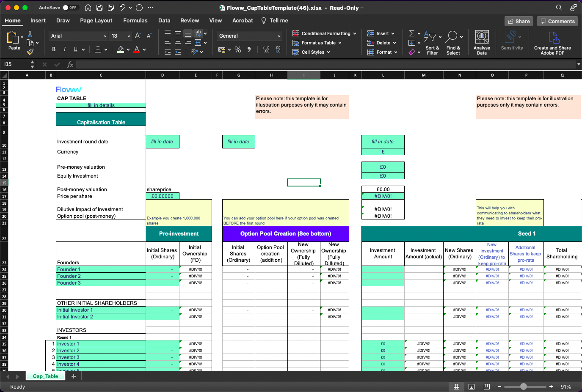Open the General number format dropdown
582x392 pixels.
pos(249,36)
